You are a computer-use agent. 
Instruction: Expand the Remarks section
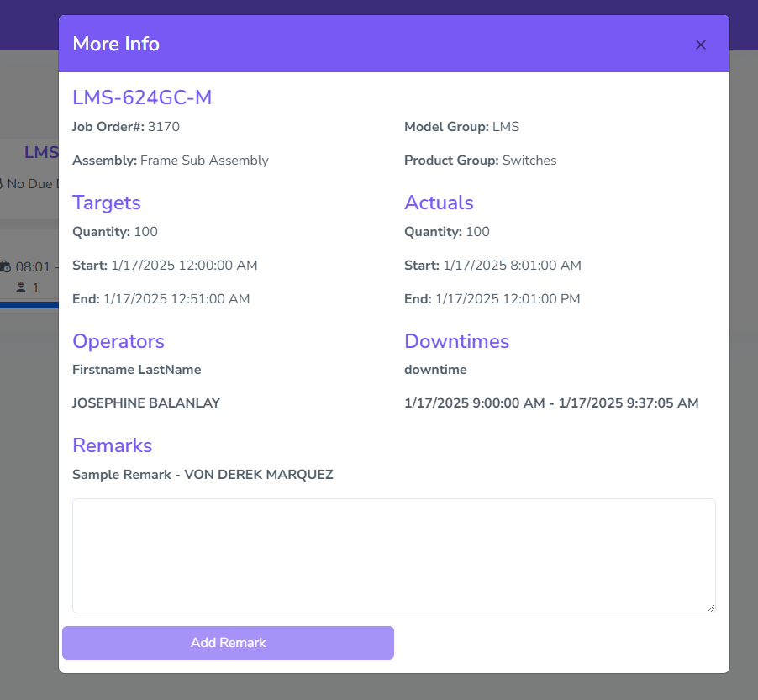point(112,445)
